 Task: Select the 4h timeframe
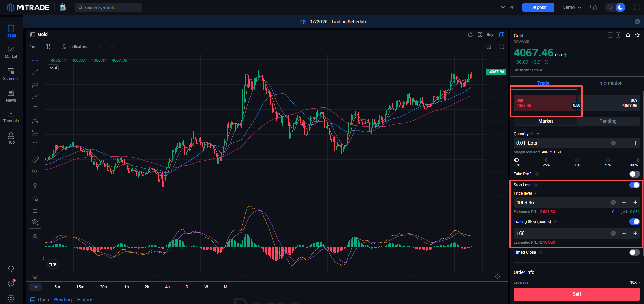[x=167, y=287]
